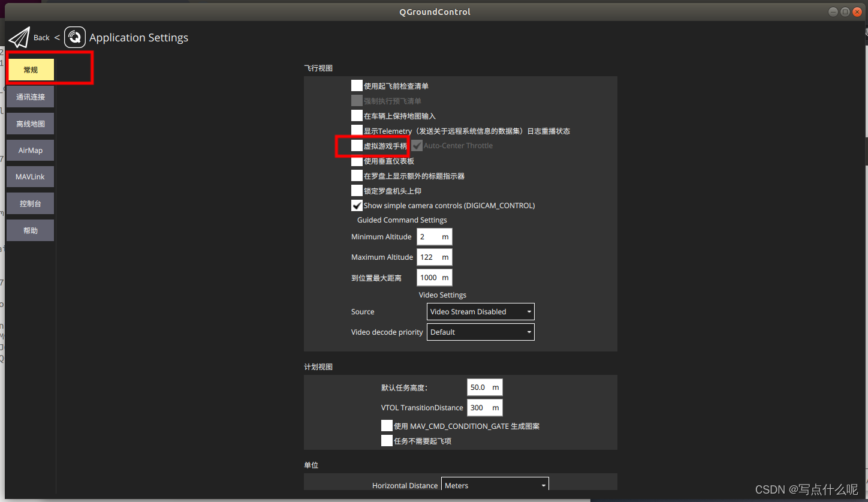Enable 使用起飞前检查清单 checkbox
868x502 pixels.
[357, 86]
